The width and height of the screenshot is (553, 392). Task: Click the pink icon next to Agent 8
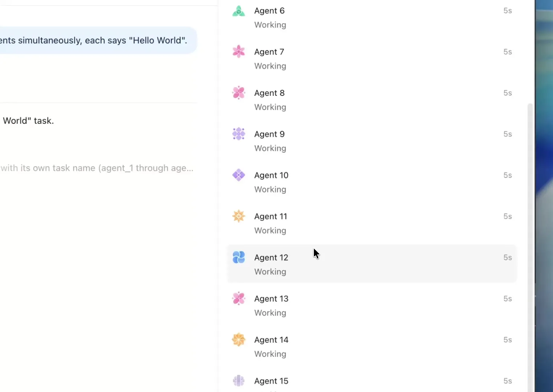(239, 93)
